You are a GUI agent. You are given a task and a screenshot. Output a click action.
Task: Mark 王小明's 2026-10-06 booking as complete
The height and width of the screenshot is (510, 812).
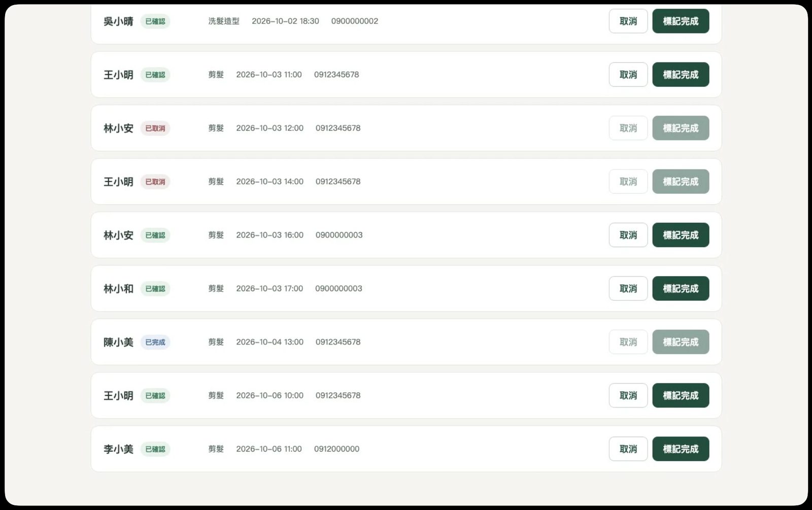[681, 395]
